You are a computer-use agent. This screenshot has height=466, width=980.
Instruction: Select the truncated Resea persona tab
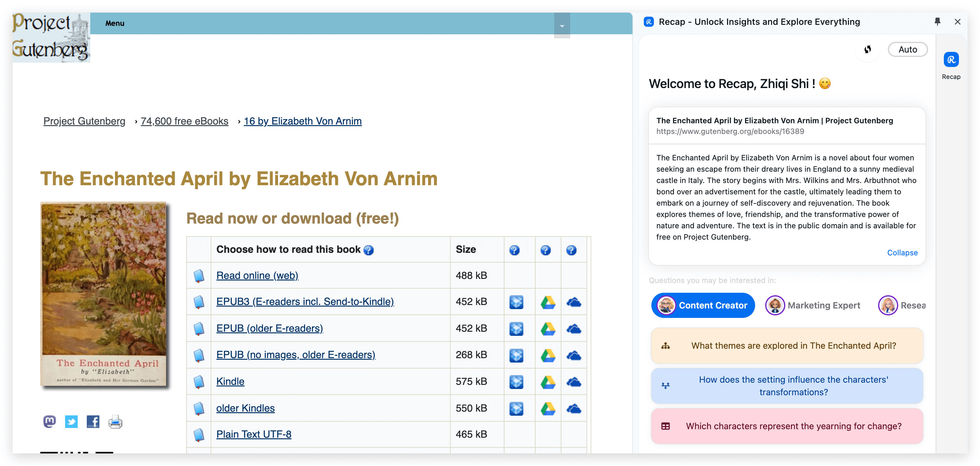[x=902, y=305]
